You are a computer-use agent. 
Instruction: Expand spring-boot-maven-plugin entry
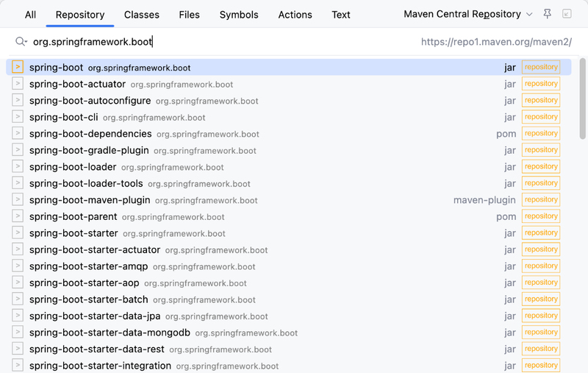(x=18, y=199)
